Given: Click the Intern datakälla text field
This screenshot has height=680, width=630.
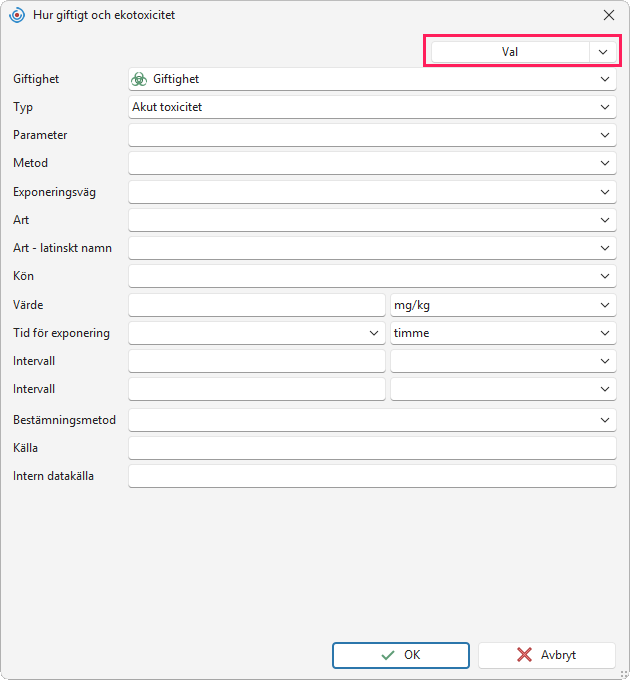Looking at the screenshot, I should click(372, 476).
